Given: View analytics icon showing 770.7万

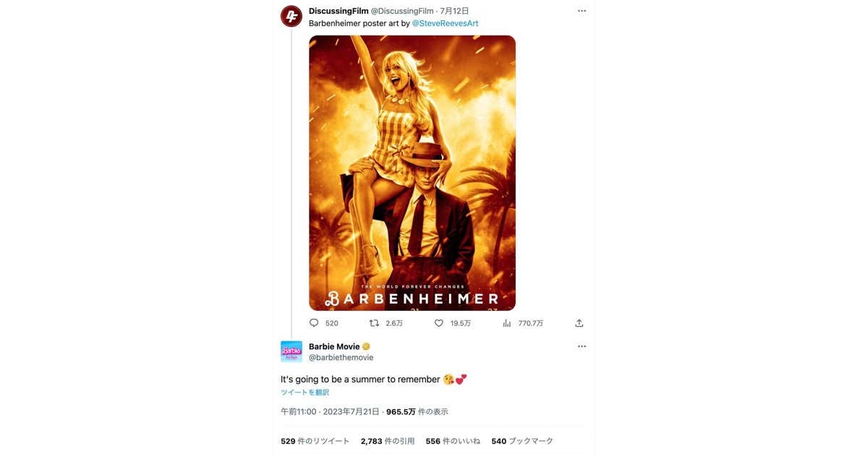Looking at the screenshot, I should [x=507, y=323].
